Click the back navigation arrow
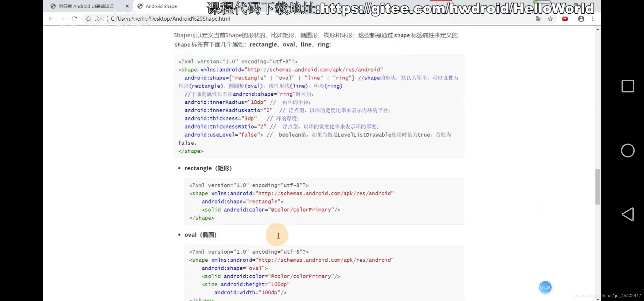The image size is (644, 301). 51,19
